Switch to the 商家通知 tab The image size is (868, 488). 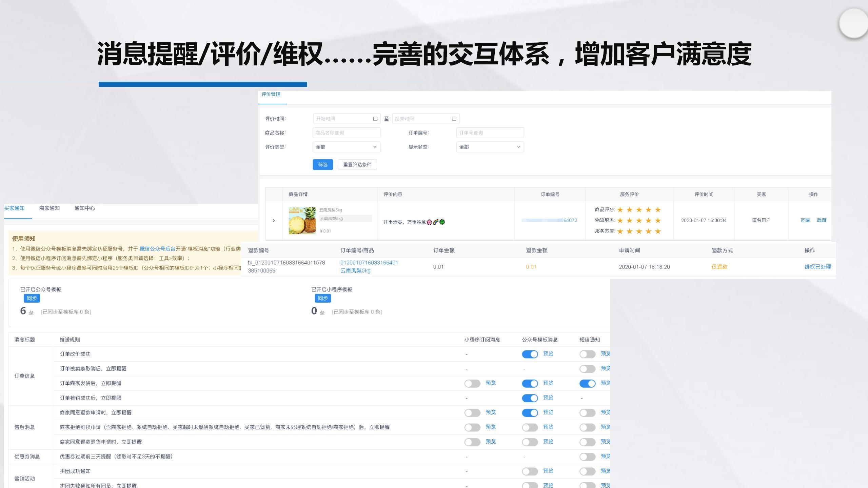point(50,208)
